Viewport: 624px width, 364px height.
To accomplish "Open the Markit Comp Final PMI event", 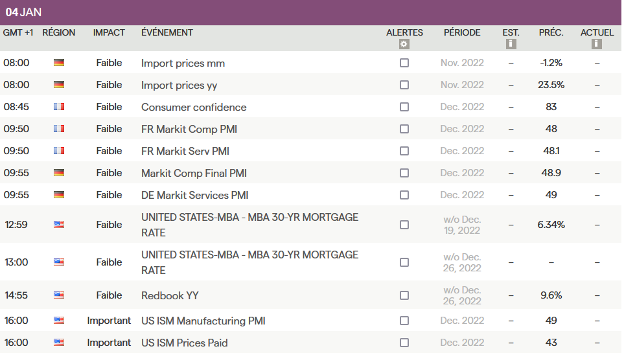I will pos(194,173).
